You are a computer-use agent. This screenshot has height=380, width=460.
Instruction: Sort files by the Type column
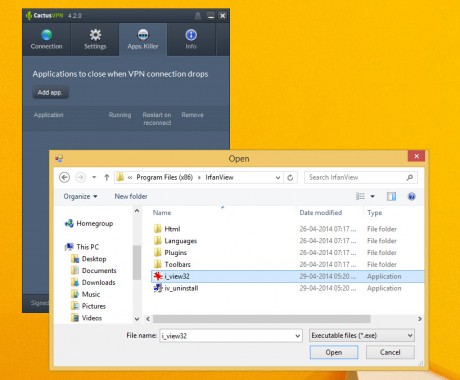click(375, 213)
